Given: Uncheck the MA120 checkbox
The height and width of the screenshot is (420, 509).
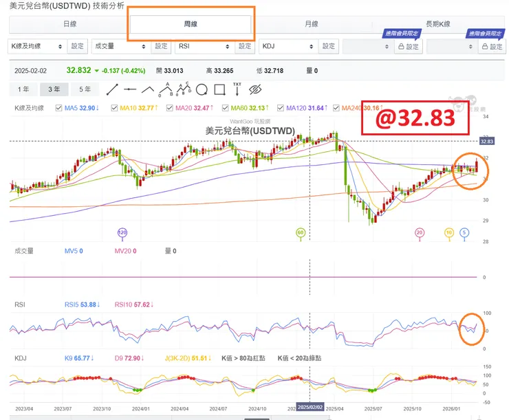Looking at the screenshot, I should tap(281, 108).
